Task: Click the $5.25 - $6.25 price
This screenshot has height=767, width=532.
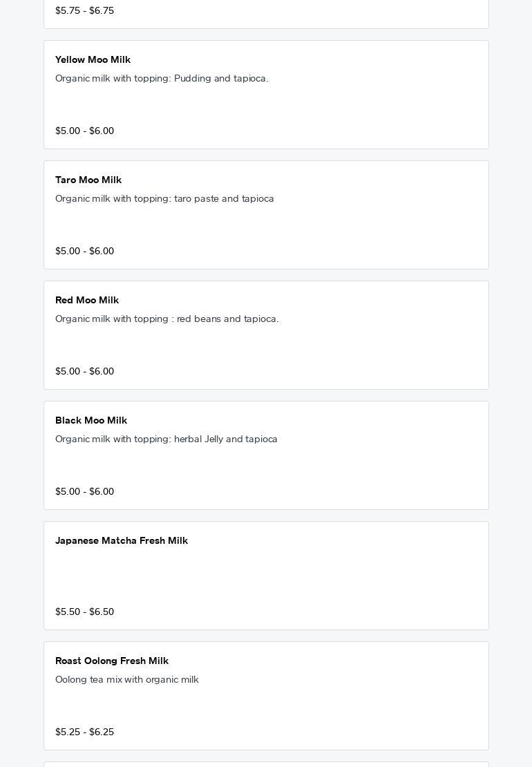Action: click(84, 732)
